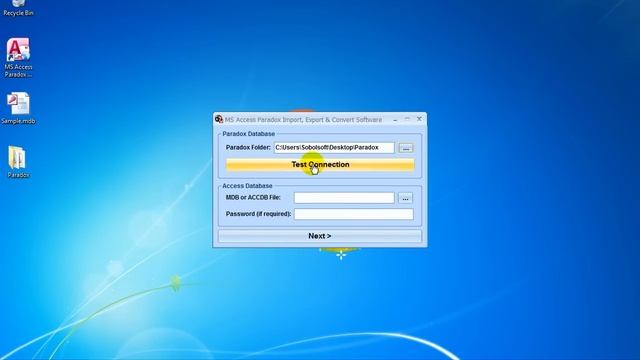
Task: Open the Recycle Bin desktop icon
Action: [x=18, y=8]
